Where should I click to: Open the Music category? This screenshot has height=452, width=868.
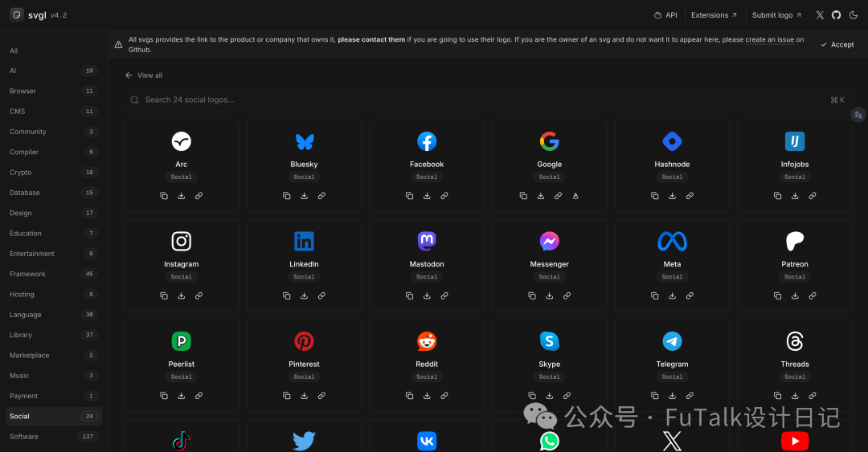click(x=54, y=376)
